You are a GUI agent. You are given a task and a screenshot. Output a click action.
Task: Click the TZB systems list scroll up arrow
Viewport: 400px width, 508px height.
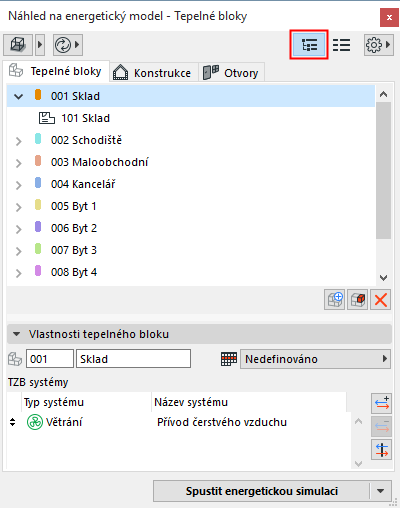[359, 421]
